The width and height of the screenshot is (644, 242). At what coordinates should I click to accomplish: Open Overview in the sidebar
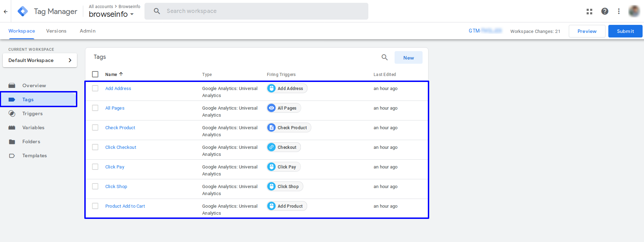pyautogui.click(x=34, y=85)
